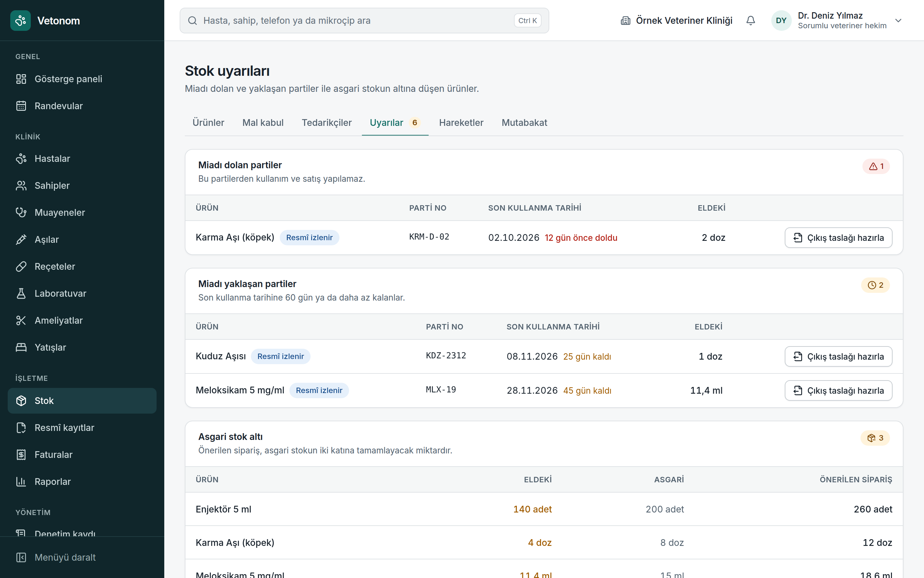Open Faturalar in sidebar
Screen dimensions: 924x578
82,454
